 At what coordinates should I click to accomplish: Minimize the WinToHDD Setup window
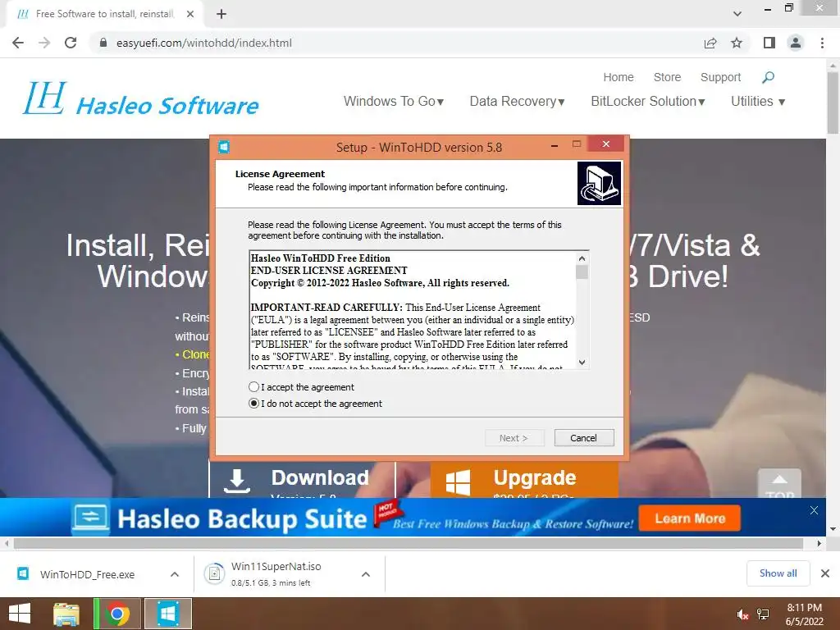click(555, 144)
